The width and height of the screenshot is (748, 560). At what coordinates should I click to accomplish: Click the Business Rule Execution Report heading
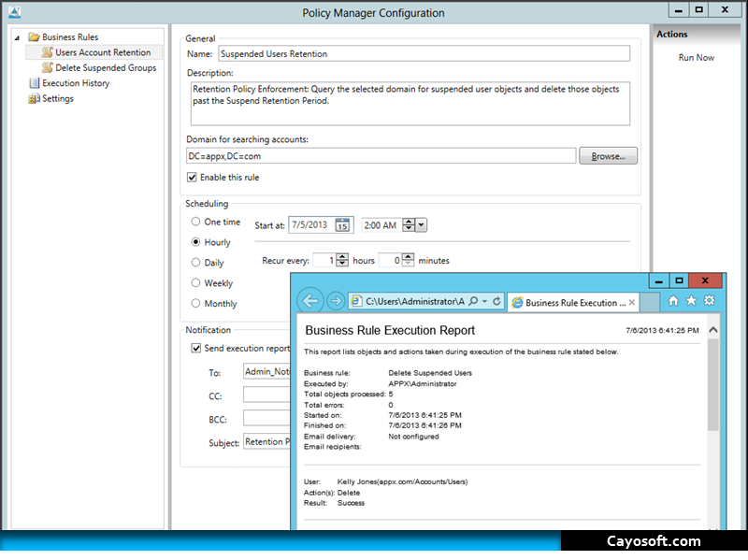tap(390, 330)
